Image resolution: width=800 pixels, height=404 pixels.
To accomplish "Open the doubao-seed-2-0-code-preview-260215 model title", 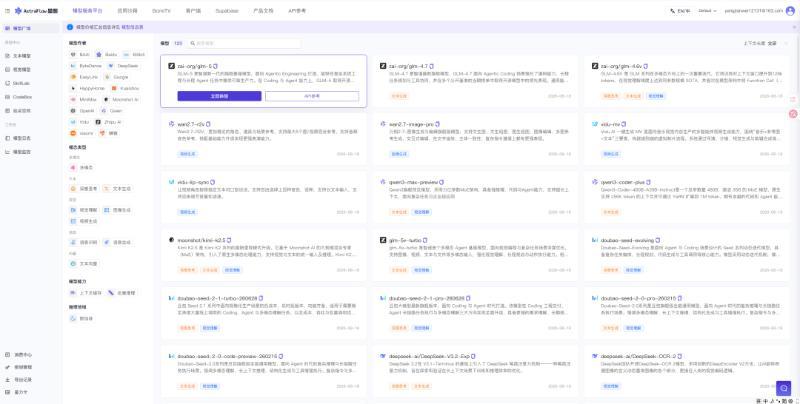I will 227,356.
